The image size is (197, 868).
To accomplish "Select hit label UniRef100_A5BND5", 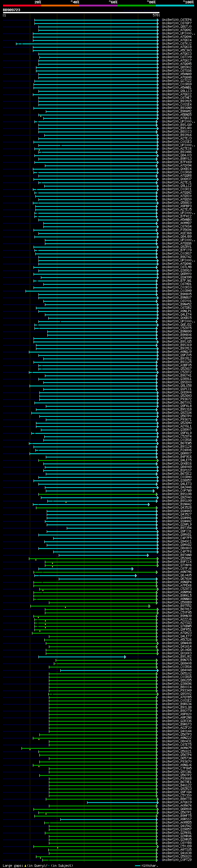I will click(177, 115).
